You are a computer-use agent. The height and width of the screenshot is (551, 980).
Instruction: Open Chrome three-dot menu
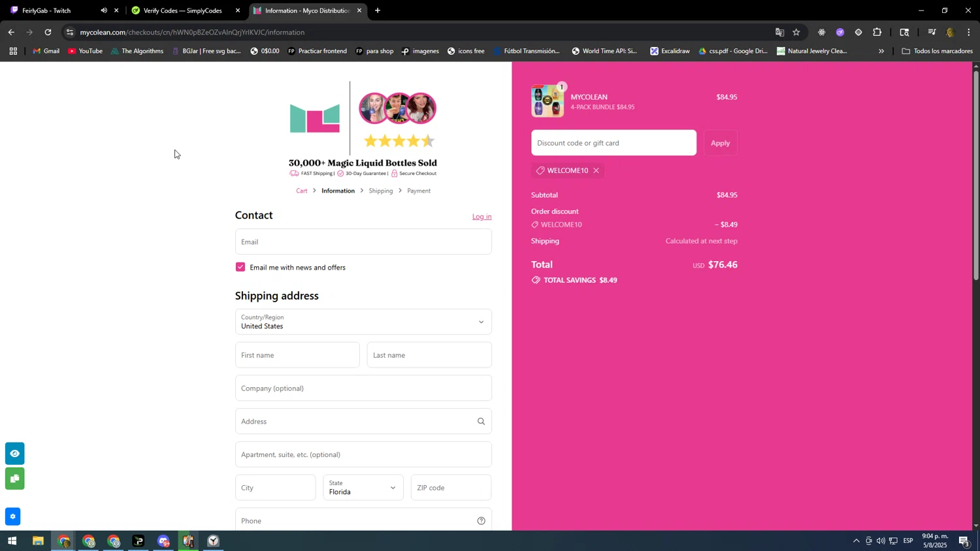coord(968,32)
